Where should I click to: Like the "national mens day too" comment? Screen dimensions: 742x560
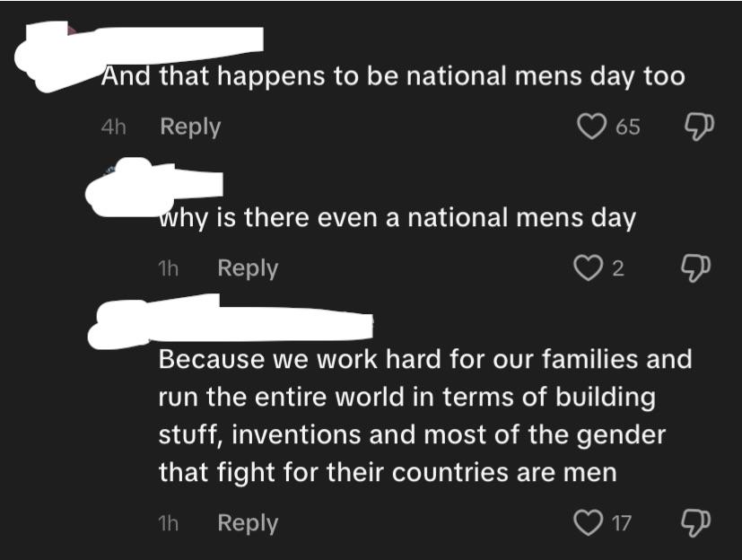(x=591, y=127)
